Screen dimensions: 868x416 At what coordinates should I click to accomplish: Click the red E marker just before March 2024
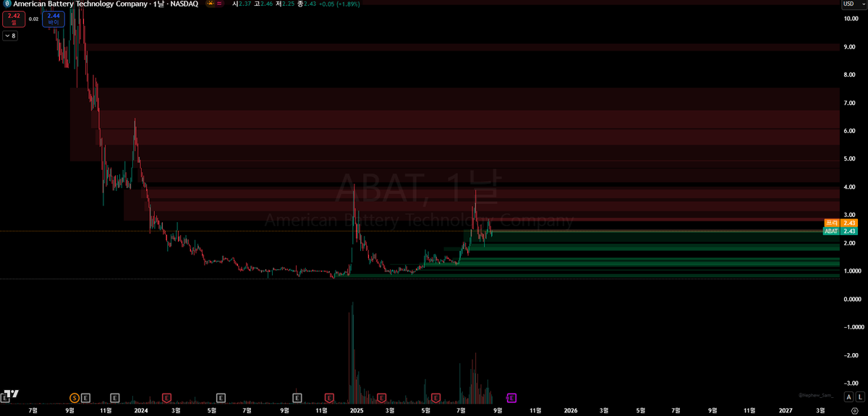pos(166,398)
